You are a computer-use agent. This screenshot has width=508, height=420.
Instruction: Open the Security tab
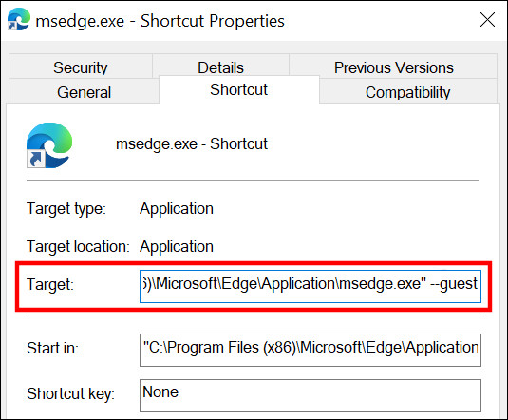[81, 67]
